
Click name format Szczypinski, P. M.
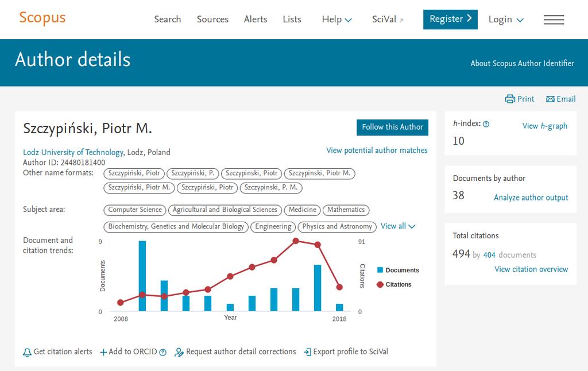point(271,188)
